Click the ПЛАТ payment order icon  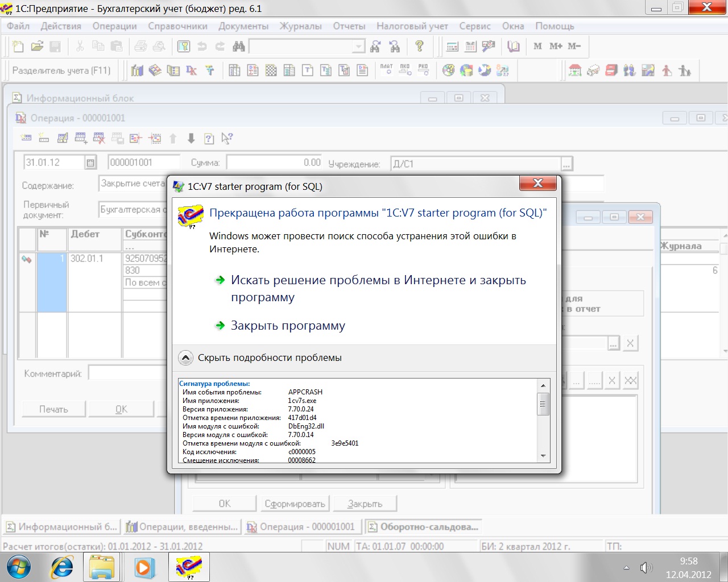point(387,70)
